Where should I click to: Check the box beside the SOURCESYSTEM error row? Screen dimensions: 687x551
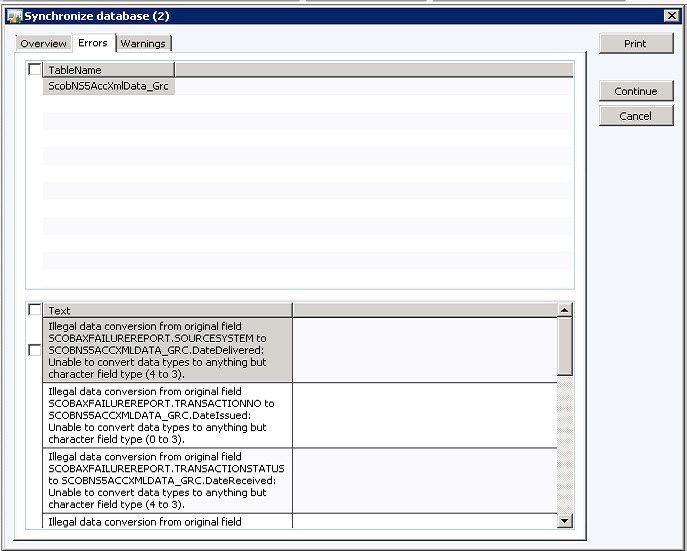35,350
